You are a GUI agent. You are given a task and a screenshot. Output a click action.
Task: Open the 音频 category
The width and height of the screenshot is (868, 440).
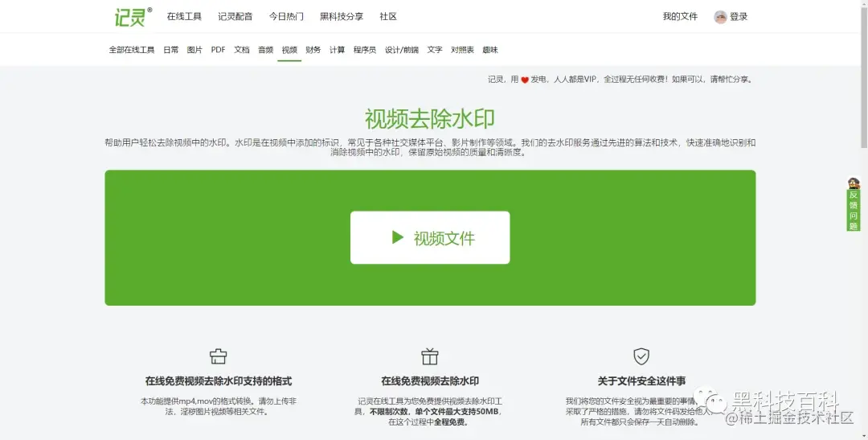coord(266,50)
